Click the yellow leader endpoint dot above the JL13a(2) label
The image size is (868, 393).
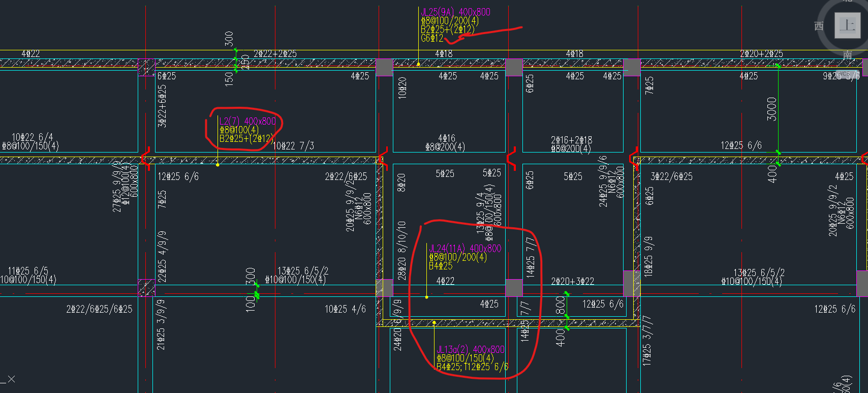coord(434,322)
